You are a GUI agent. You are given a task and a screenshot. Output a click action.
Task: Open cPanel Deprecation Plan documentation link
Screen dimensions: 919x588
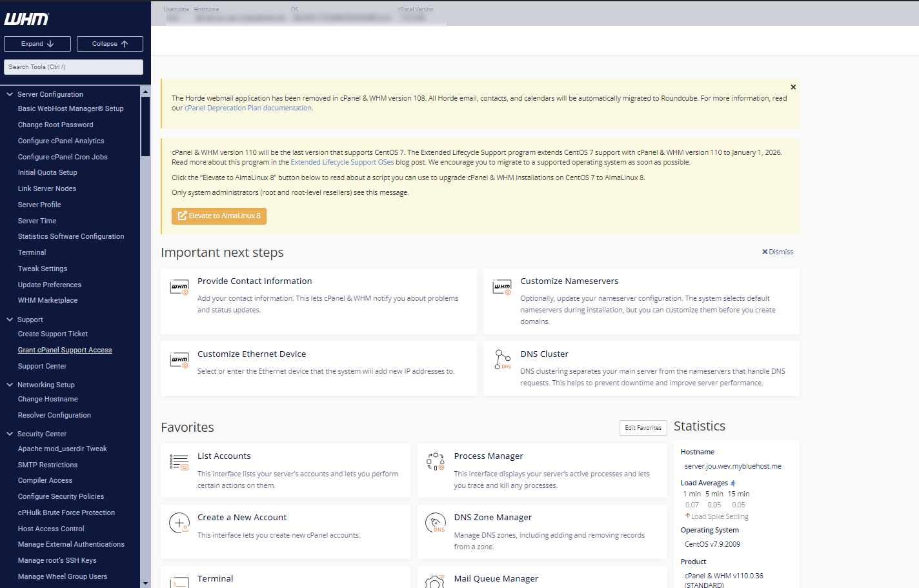[x=248, y=108]
